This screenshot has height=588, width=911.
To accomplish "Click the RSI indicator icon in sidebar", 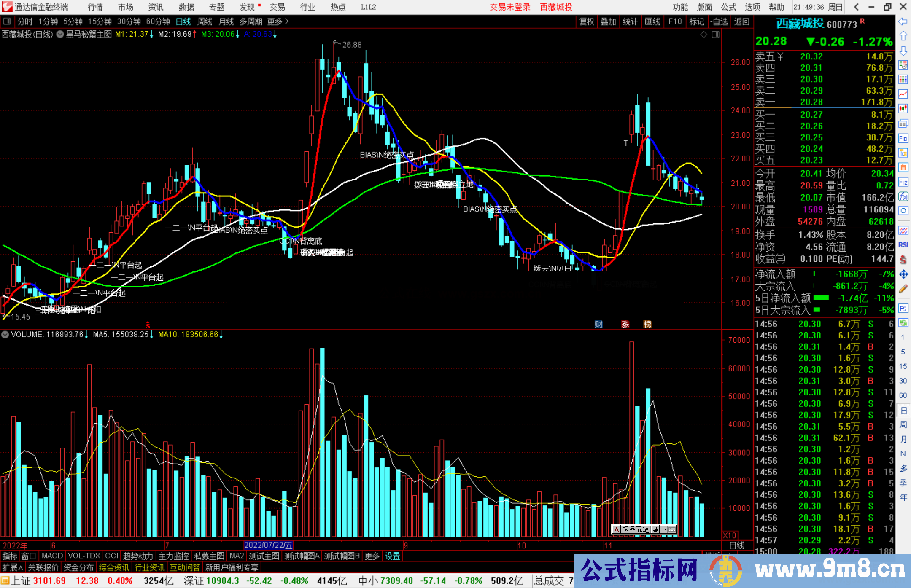I will (903, 245).
